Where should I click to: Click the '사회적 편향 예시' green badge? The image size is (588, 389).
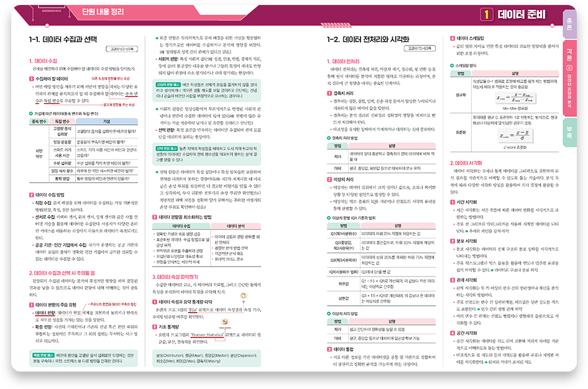pyautogui.click(x=168, y=85)
